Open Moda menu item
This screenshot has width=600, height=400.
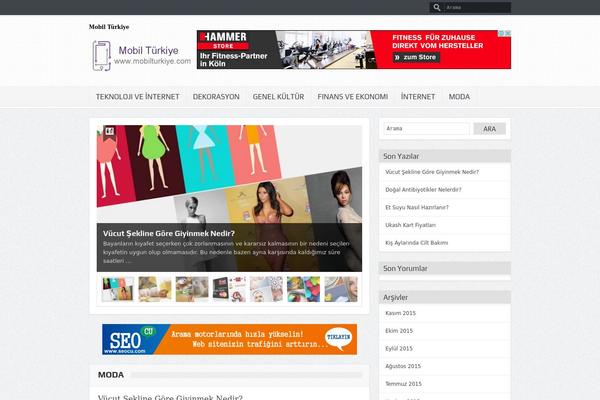pos(459,97)
